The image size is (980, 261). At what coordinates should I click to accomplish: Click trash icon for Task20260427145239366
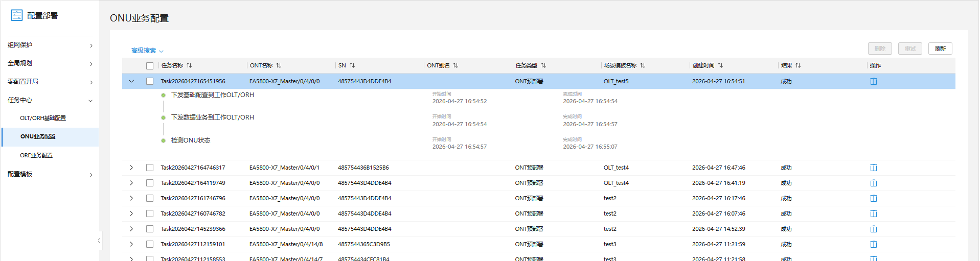coord(874,229)
